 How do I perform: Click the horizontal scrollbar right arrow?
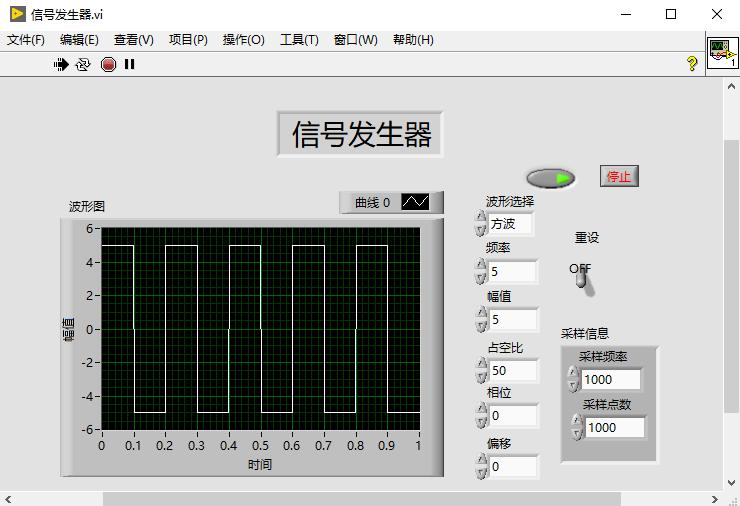tap(715, 499)
